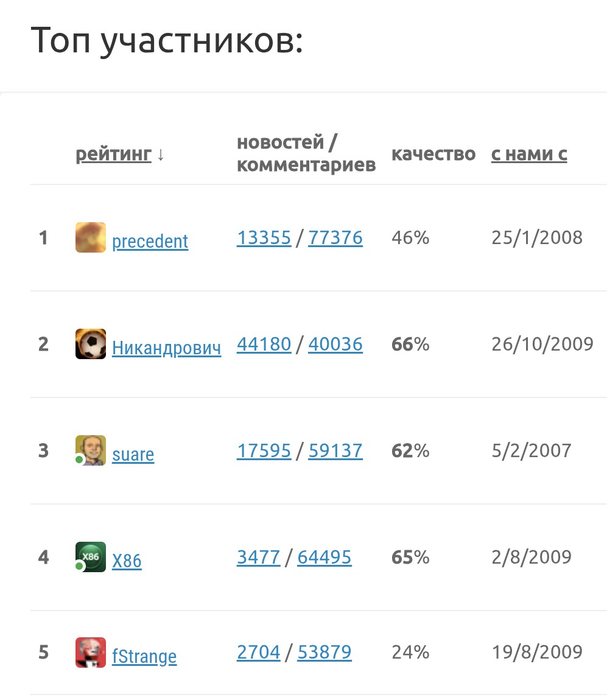
Task: Show X86's 3477 news items
Action: [258, 558]
